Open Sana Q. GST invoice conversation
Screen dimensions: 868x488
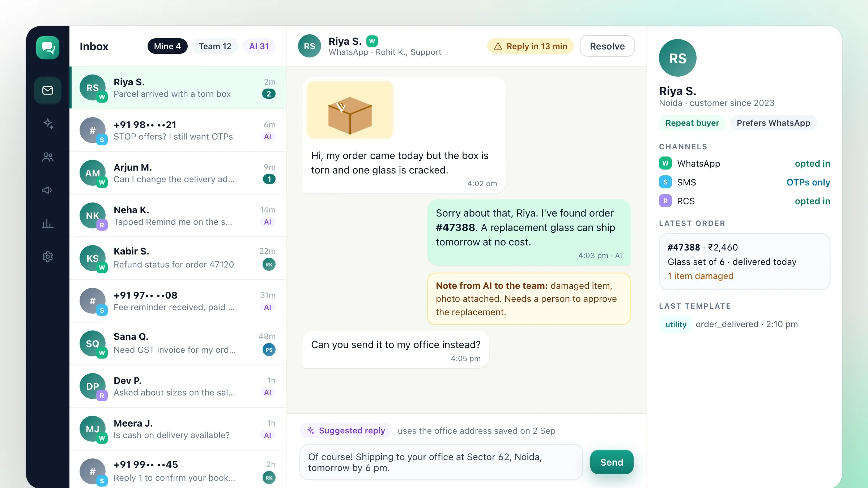[178, 344]
